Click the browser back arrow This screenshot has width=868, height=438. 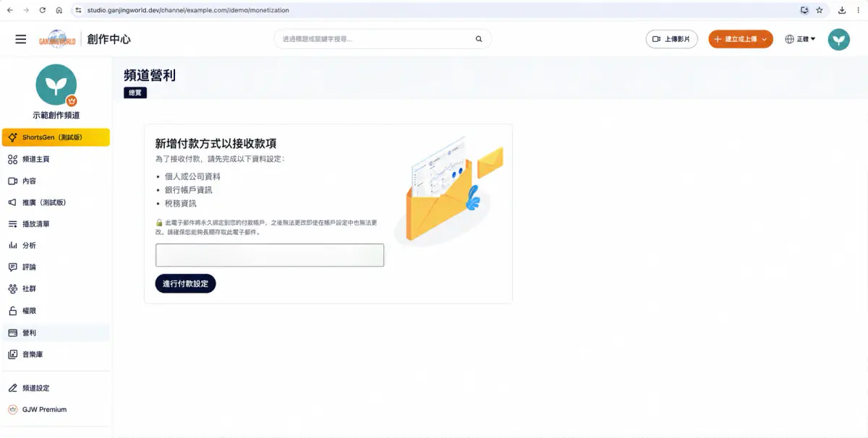click(9, 10)
